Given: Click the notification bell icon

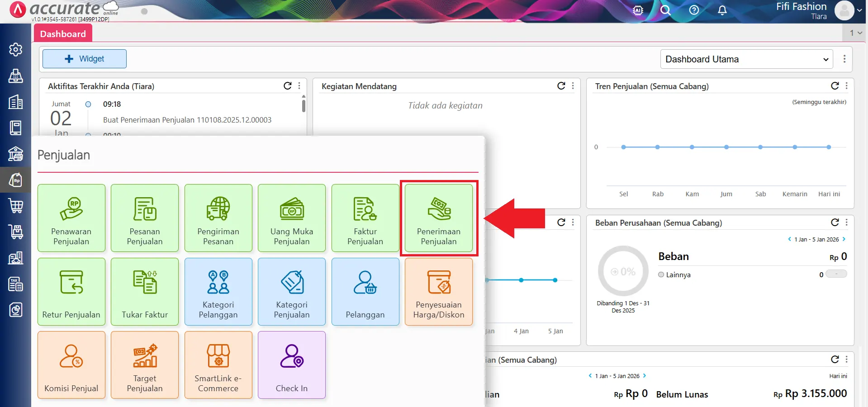Looking at the screenshot, I should tap(722, 10).
